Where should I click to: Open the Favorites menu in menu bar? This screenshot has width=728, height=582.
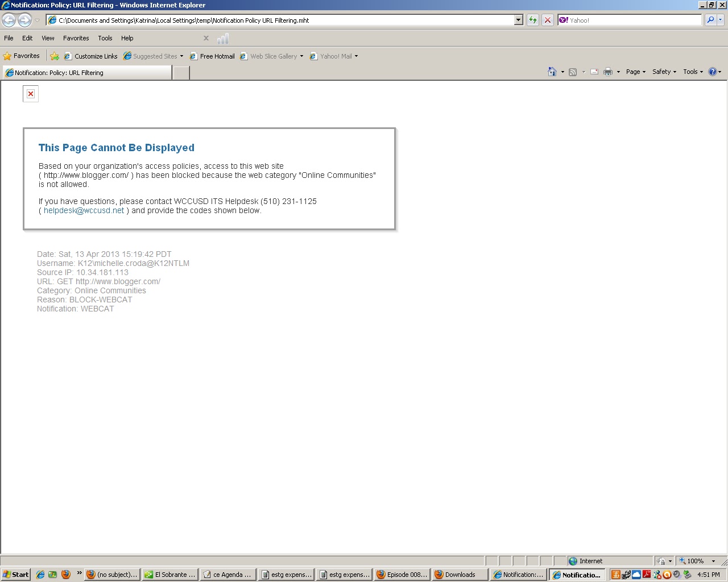[76, 38]
